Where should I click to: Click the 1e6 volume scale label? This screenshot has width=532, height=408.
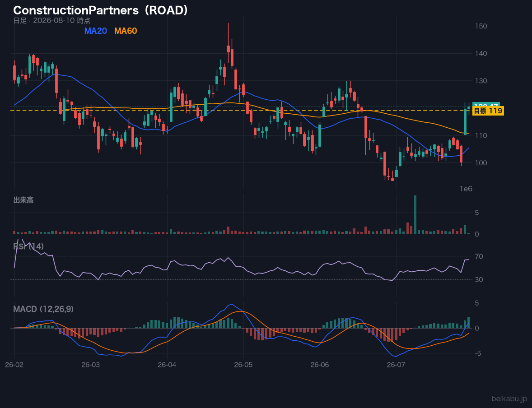[x=466, y=189]
